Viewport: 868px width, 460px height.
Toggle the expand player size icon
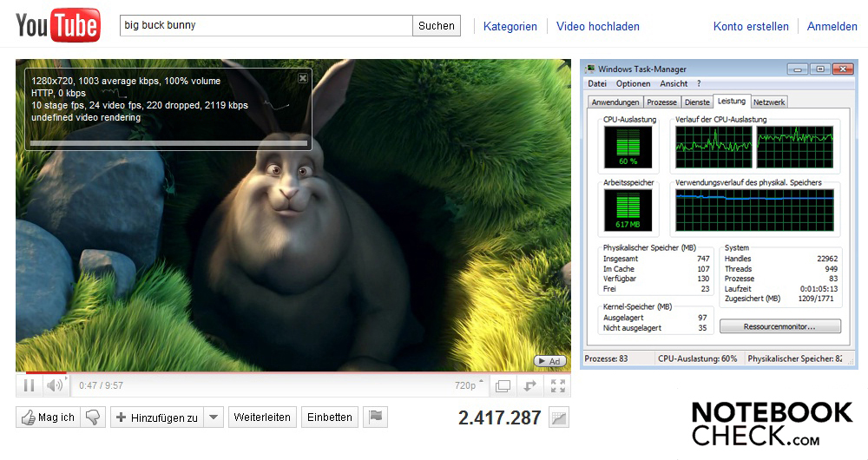pyautogui.click(x=529, y=386)
